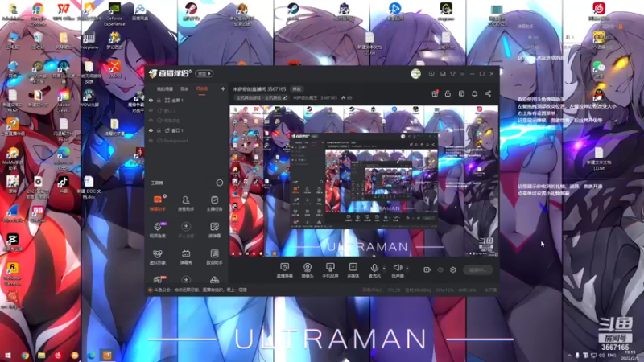The image size is (644, 362).
Task: Show hidden icons in the system tray
Action: tap(569, 355)
